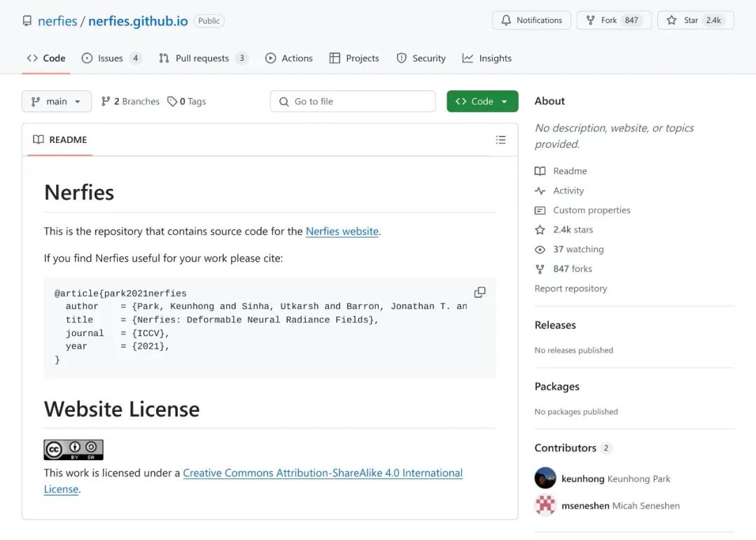
Task: Follow the Nerfies website link
Action: (342, 231)
